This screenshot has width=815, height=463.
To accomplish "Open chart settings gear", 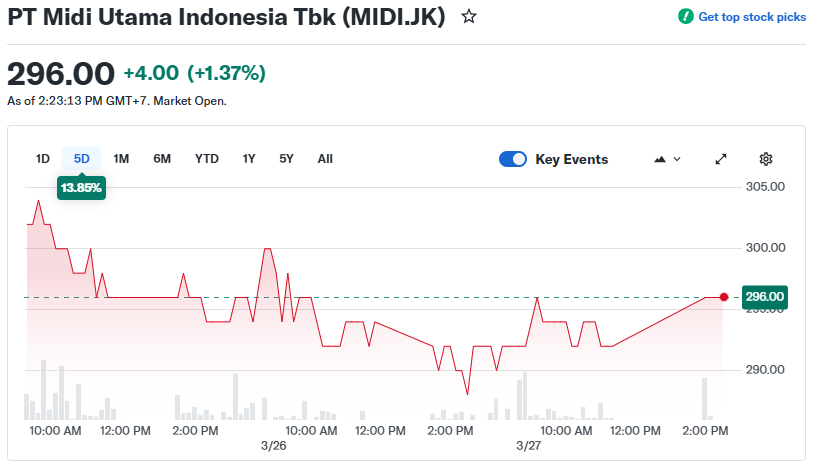I will click(766, 159).
